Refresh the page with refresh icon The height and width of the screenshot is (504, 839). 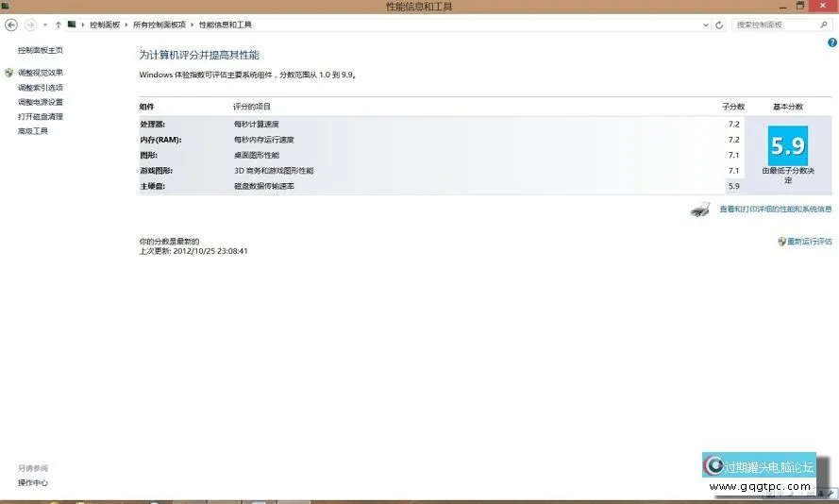click(719, 25)
